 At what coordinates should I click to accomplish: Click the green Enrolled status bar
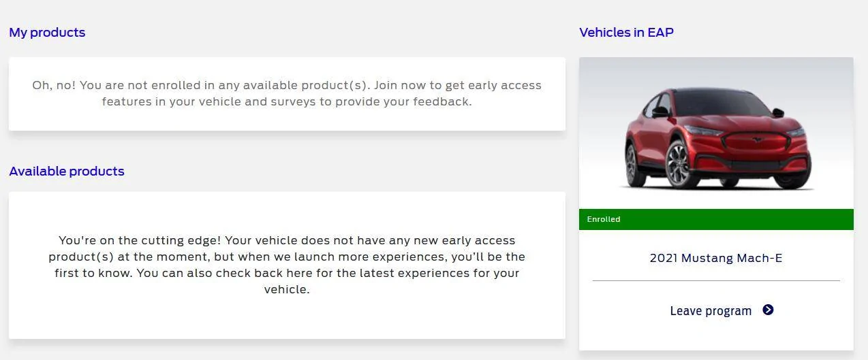coord(716,219)
